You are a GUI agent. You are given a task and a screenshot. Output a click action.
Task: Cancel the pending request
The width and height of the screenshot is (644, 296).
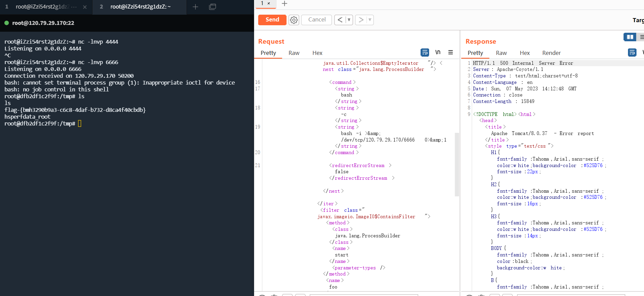click(317, 20)
